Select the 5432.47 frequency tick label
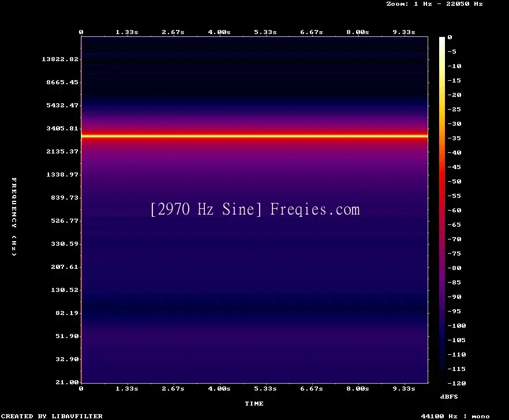The height and width of the screenshot is (420, 509). [62, 105]
